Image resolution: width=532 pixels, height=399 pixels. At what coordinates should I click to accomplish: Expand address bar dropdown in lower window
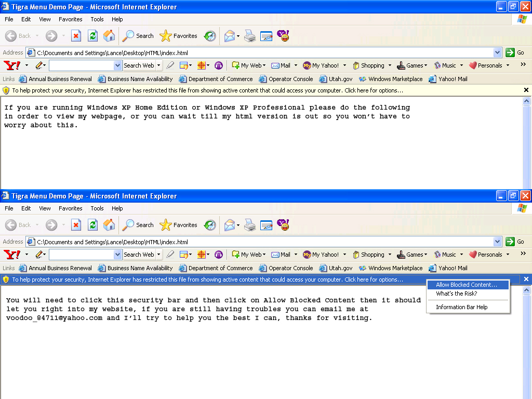click(x=497, y=242)
